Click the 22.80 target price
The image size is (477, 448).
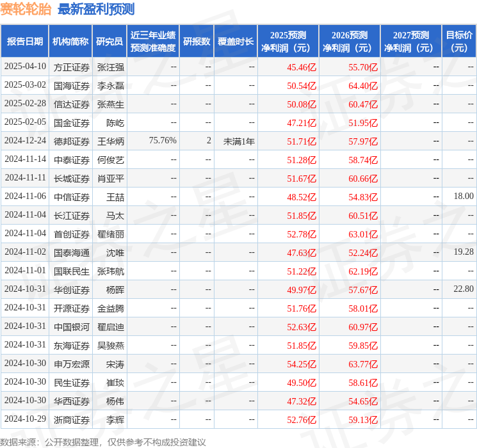point(464,289)
